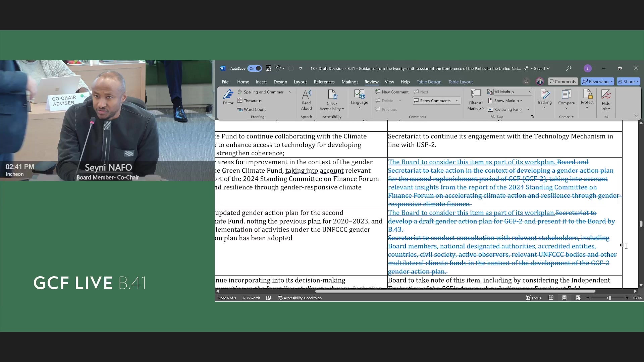
Task: Insert a New Comment
Action: tap(392, 92)
